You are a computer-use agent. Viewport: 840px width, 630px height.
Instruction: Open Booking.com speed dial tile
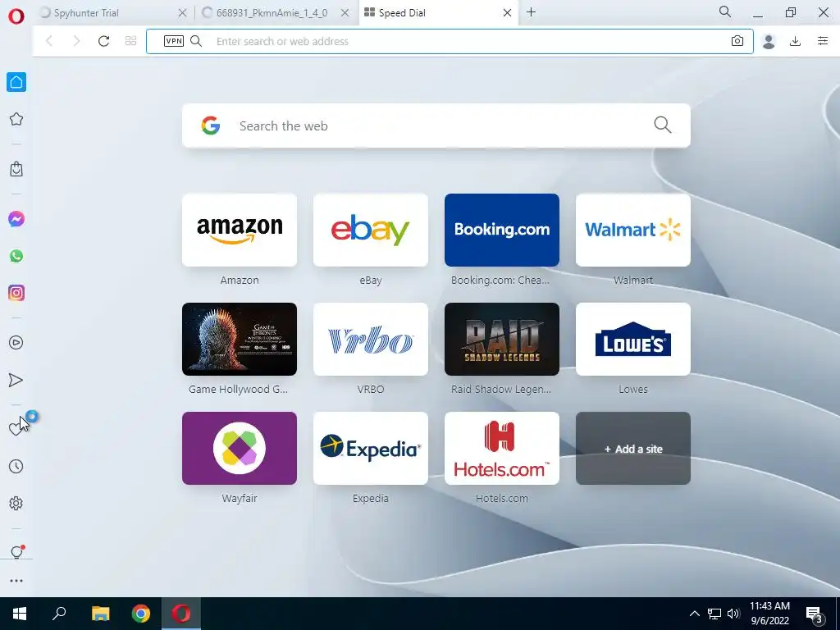coord(502,230)
